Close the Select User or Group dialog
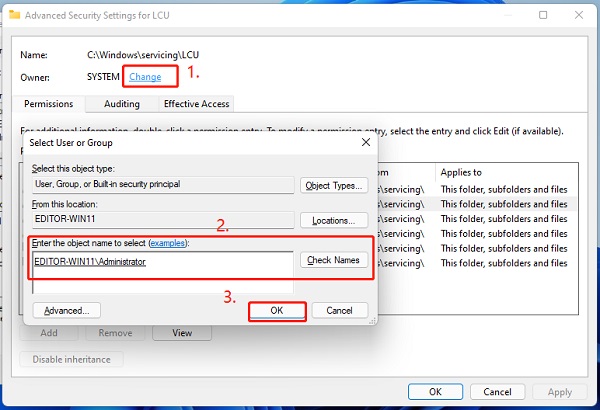 (x=366, y=142)
